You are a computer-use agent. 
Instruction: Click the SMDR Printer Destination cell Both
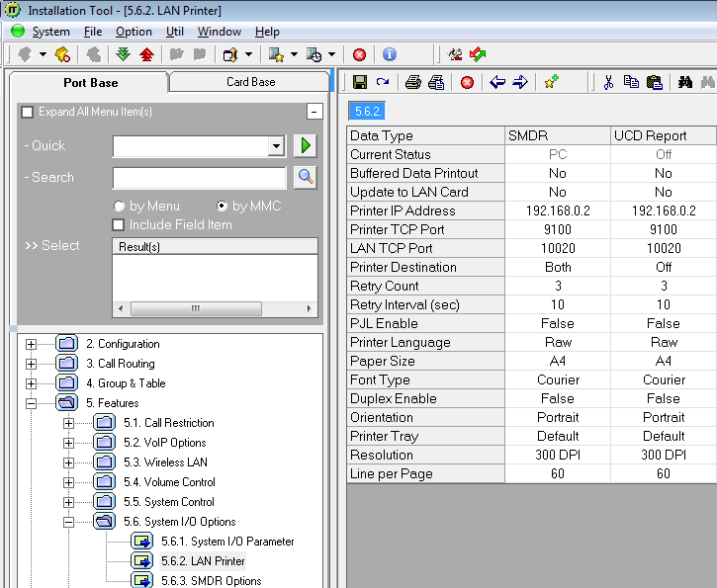(x=558, y=267)
